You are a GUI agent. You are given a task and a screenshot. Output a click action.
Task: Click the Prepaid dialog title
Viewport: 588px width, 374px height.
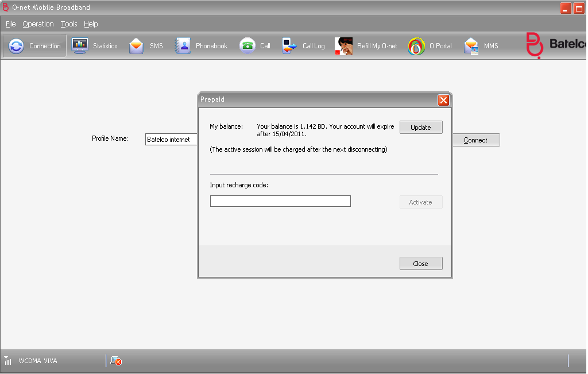tap(212, 99)
